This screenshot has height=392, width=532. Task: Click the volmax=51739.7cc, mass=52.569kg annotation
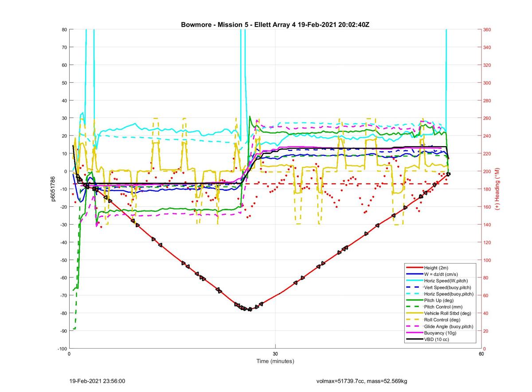pyautogui.click(x=362, y=381)
